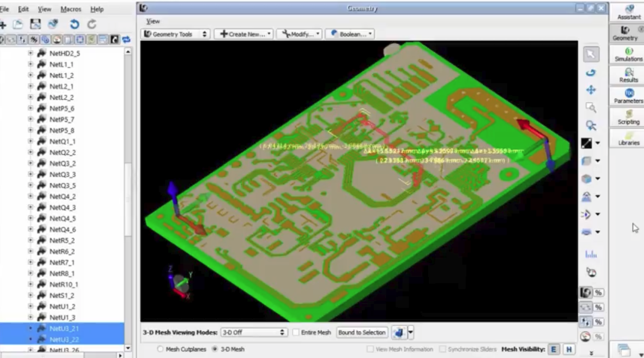
Task: Activate the orbit rotate view tool
Action: [591, 73]
